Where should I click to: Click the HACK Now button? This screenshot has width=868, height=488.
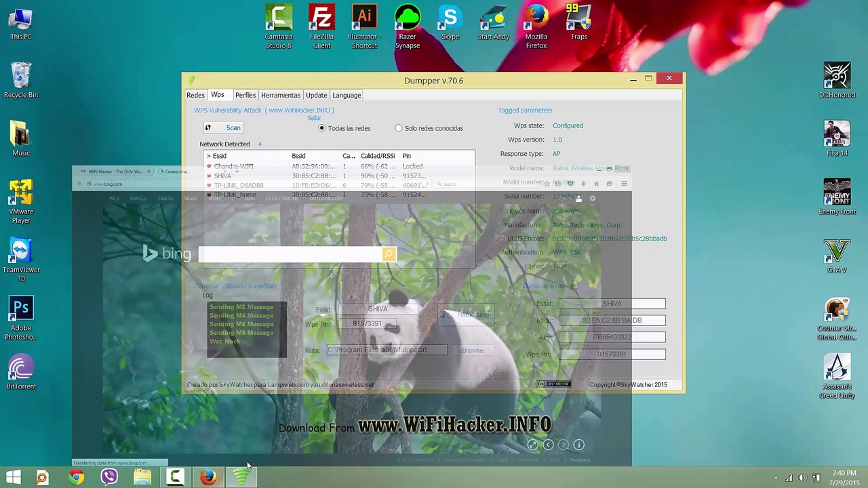pos(465,315)
